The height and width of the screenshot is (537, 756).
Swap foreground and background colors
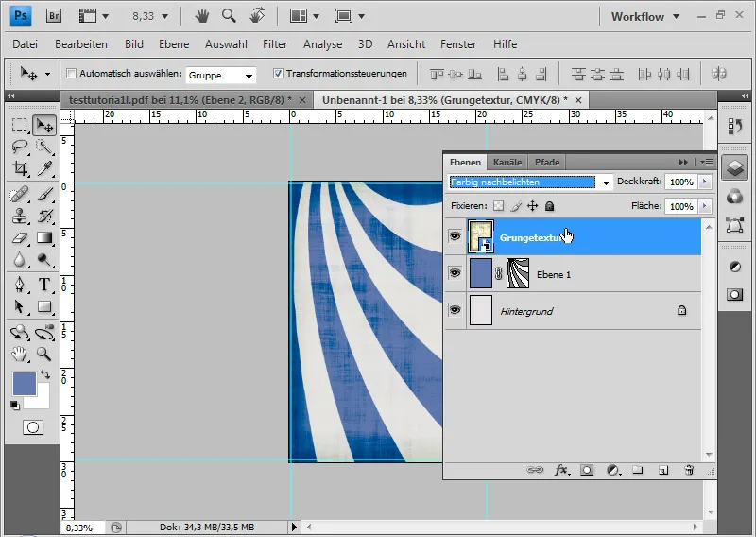point(45,374)
